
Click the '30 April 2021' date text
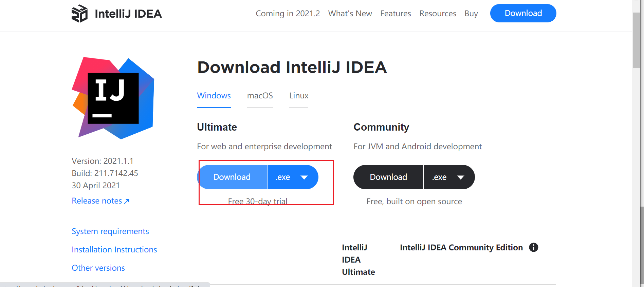pos(96,185)
